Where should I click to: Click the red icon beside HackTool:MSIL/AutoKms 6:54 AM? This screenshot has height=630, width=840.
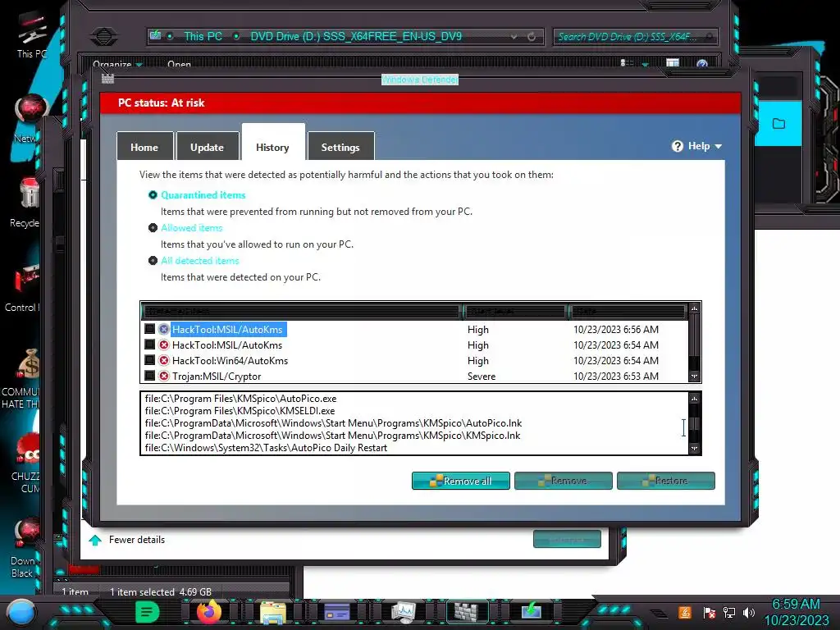164,345
